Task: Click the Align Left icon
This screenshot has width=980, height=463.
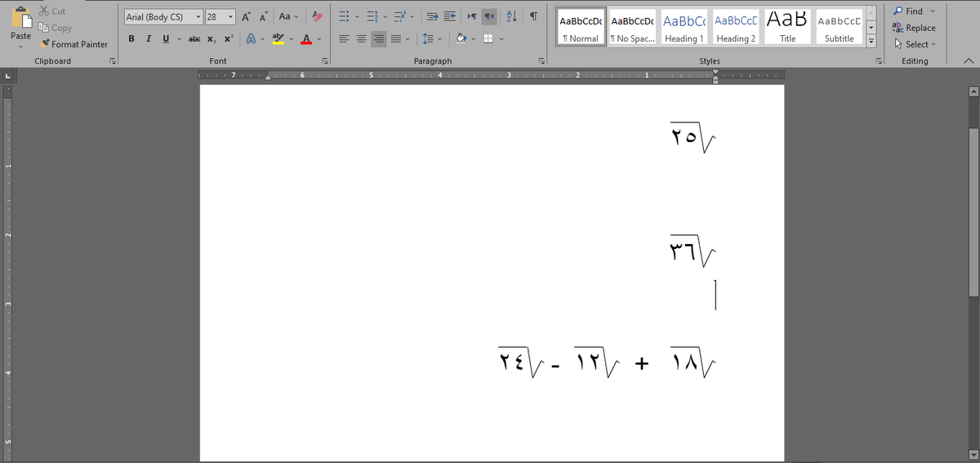Action: (x=345, y=39)
